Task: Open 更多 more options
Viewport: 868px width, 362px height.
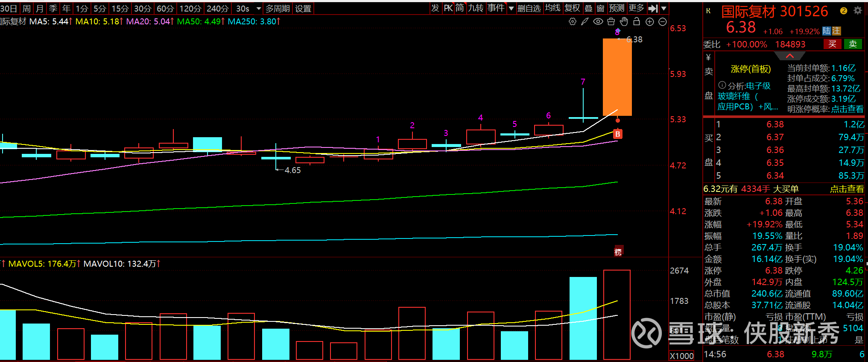Action: [636, 8]
